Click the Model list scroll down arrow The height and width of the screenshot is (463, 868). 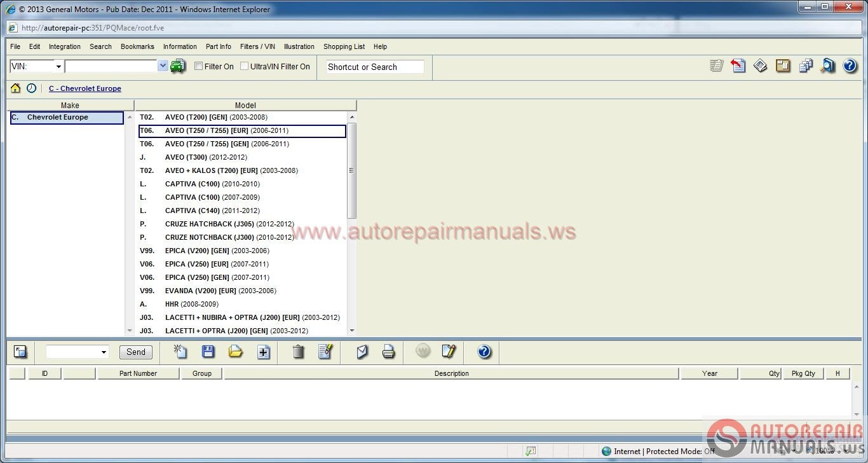pyautogui.click(x=351, y=331)
